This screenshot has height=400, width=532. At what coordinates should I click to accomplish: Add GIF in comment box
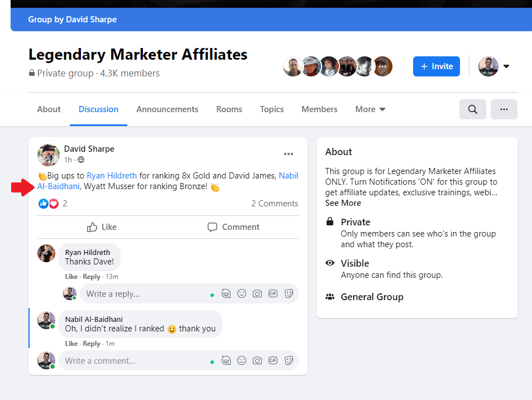pyautogui.click(x=273, y=360)
